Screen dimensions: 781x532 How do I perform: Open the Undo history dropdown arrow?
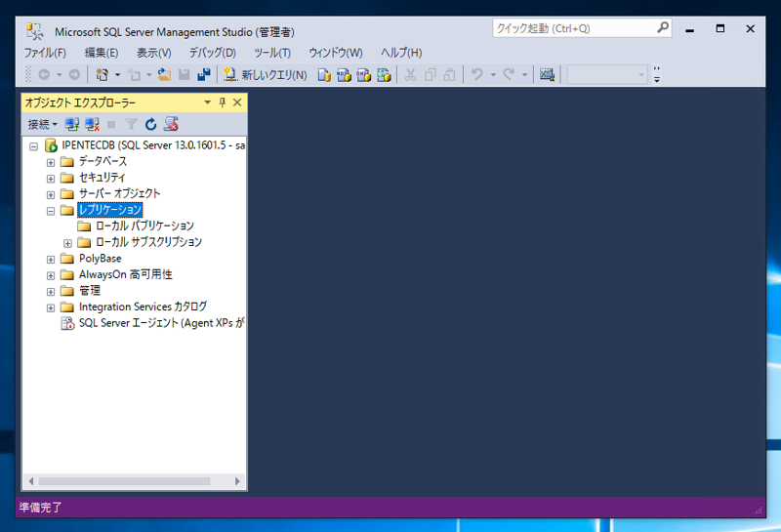[493, 75]
